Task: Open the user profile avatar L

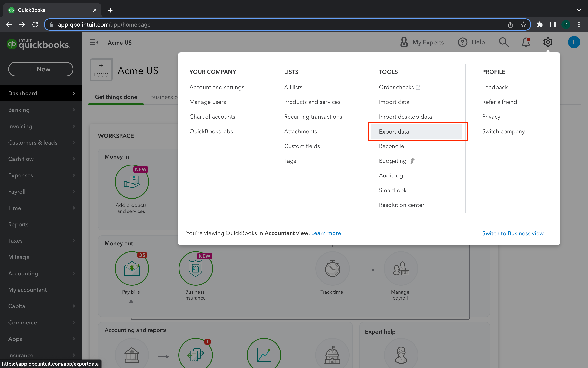Action: [x=574, y=42]
